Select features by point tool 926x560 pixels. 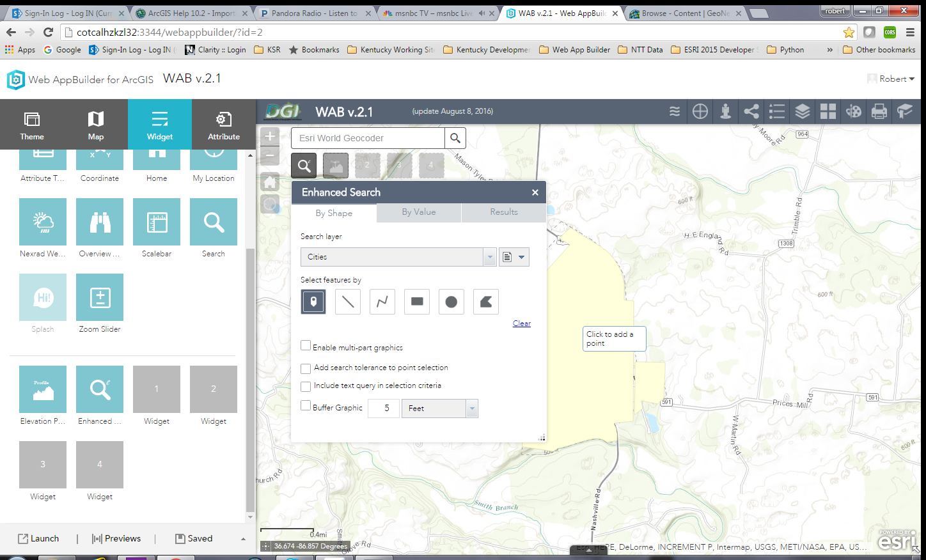(313, 302)
